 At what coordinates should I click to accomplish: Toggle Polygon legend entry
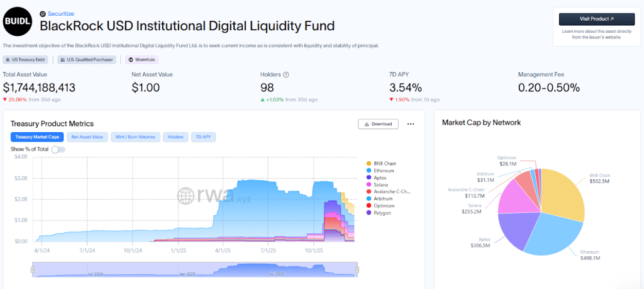pyautogui.click(x=378, y=213)
